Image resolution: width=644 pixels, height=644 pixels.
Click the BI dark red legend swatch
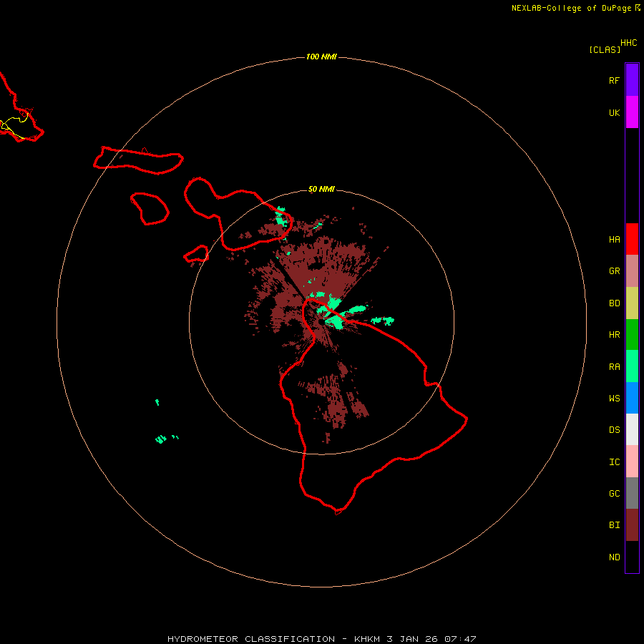click(632, 525)
